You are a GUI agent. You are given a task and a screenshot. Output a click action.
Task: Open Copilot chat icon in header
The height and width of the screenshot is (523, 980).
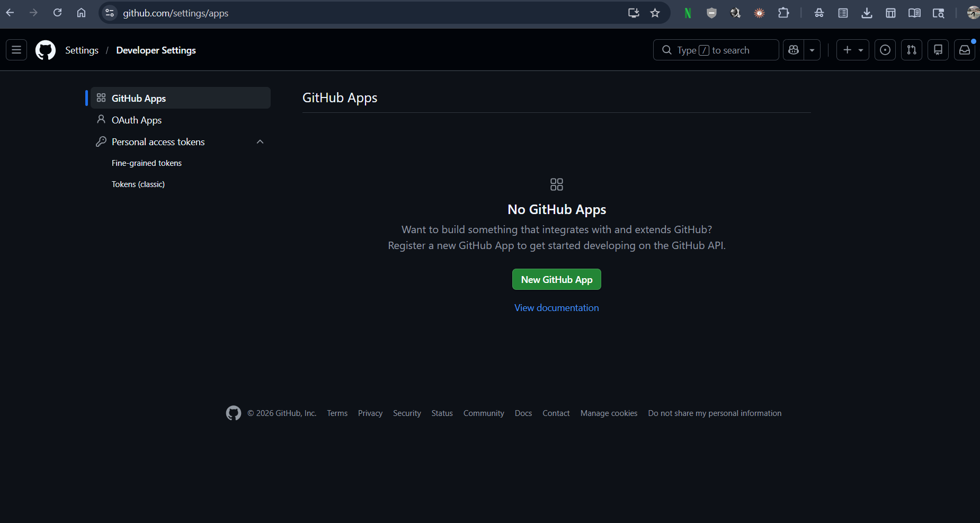[794, 50]
